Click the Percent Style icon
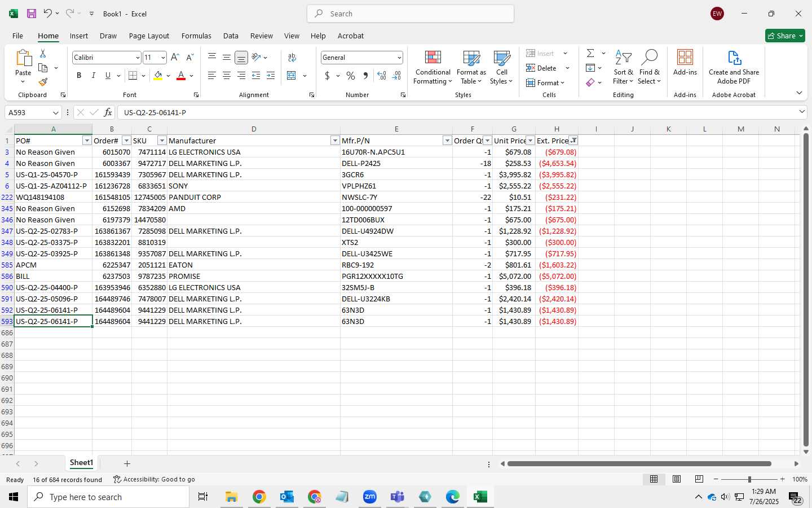 pyautogui.click(x=351, y=76)
